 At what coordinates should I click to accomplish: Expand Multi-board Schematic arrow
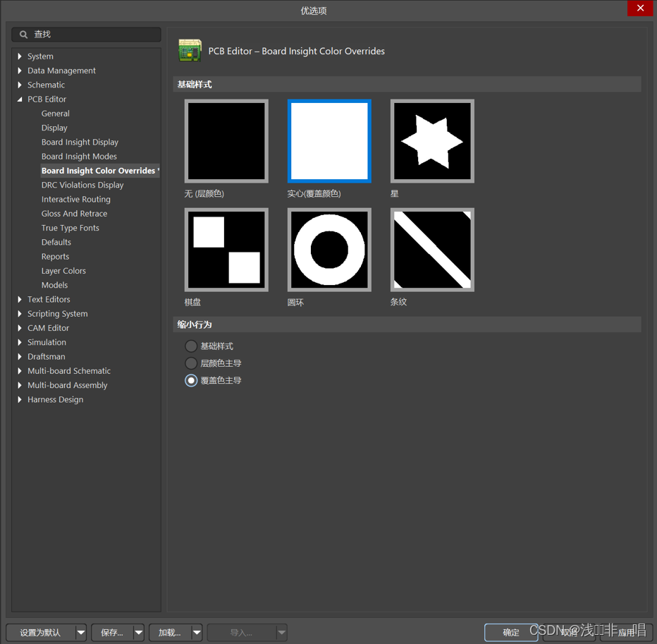tap(20, 370)
